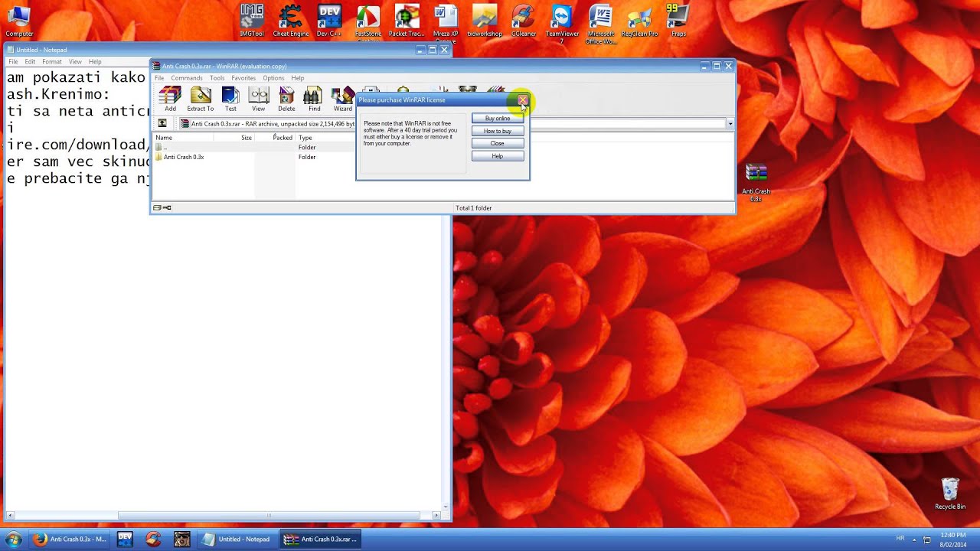980x551 pixels.
Task: Click the Windows Start button
Action: (x=13, y=539)
